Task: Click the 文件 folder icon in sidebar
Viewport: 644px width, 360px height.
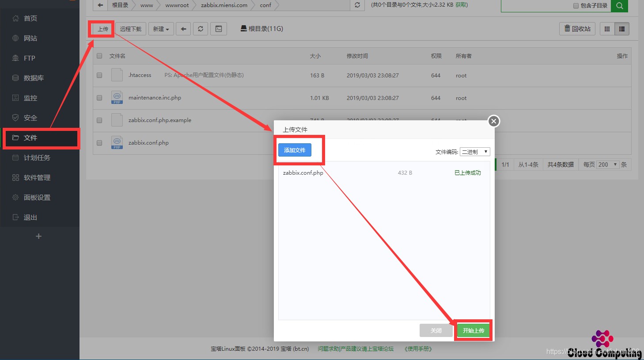Action: coord(15,138)
